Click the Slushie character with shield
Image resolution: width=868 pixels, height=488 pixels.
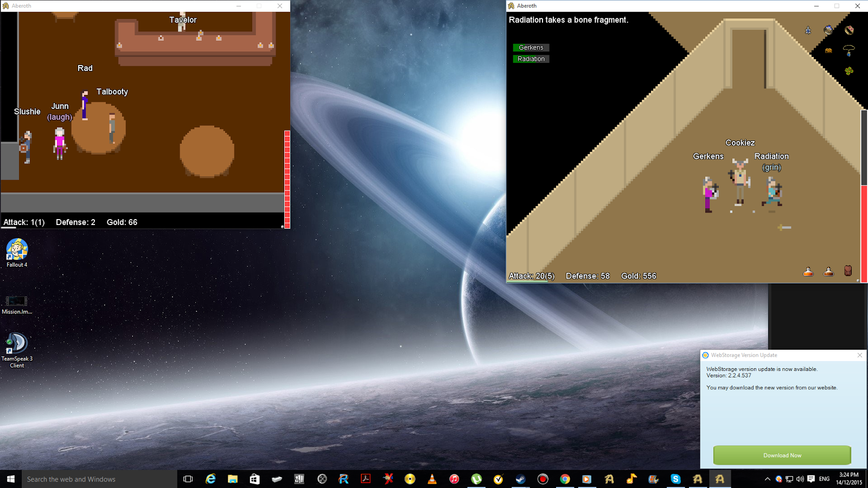(x=25, y=147)
